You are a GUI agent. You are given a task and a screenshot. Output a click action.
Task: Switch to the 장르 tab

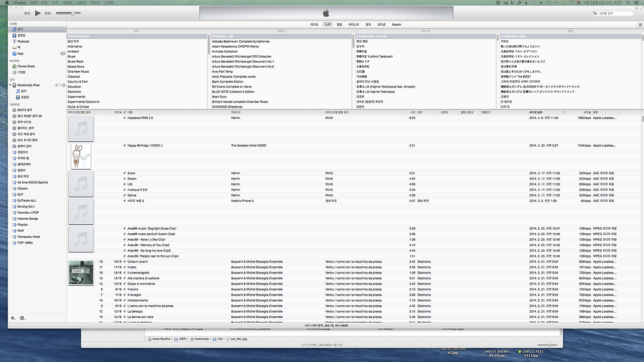coord(368,24)
